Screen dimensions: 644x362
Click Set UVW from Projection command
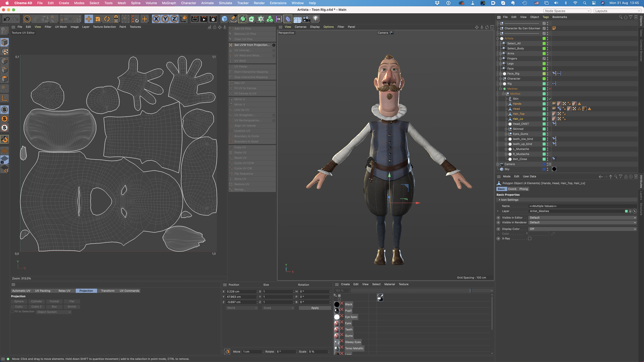[252, 45]
